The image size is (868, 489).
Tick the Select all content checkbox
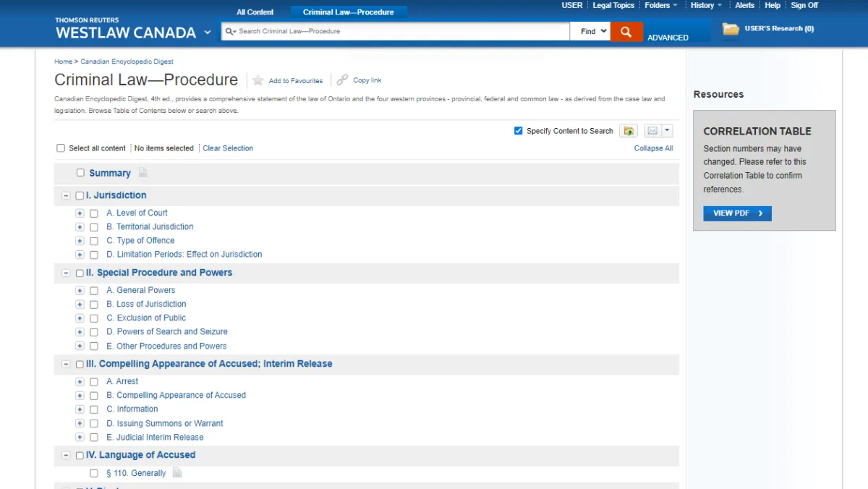(x=61, y=148)
